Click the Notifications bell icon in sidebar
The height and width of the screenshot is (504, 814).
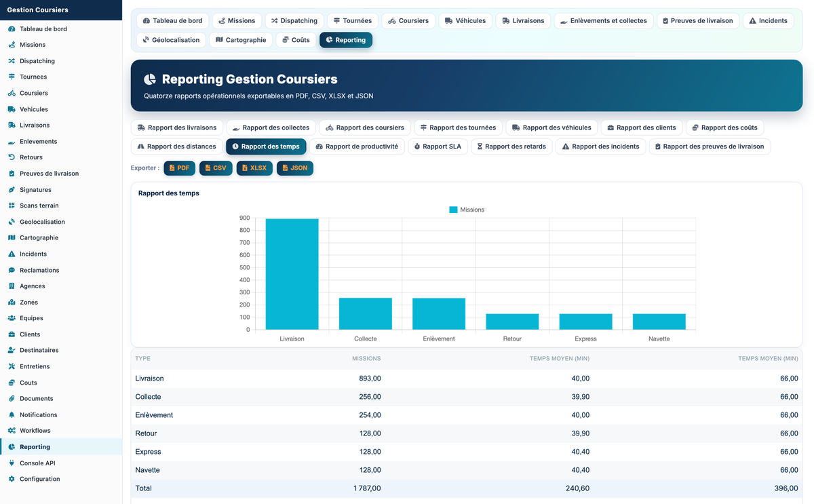[x=12, y=414]
